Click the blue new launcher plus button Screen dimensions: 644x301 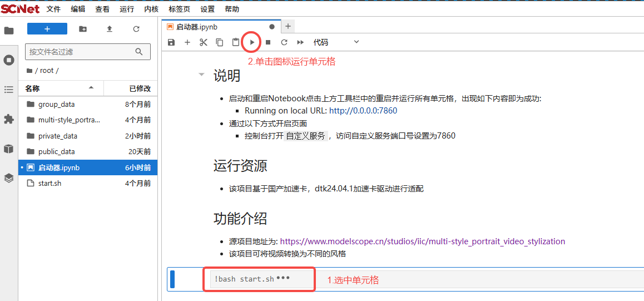pos(47,29)
